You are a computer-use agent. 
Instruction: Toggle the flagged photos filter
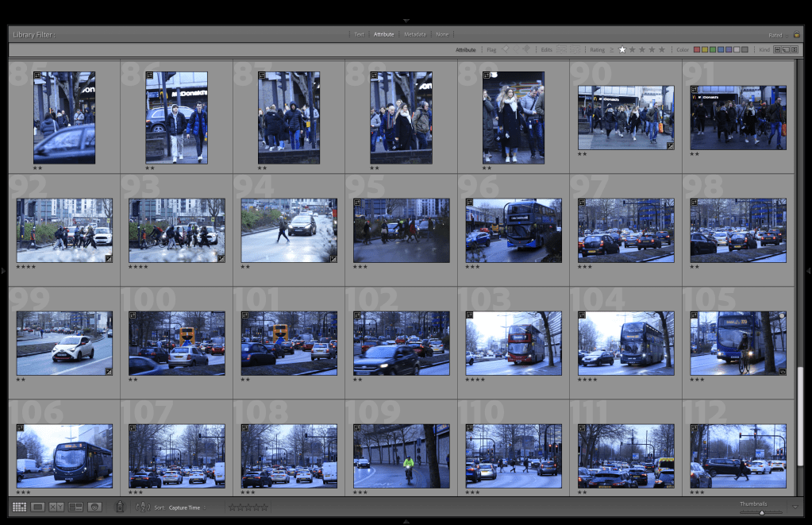coord(505,50)
